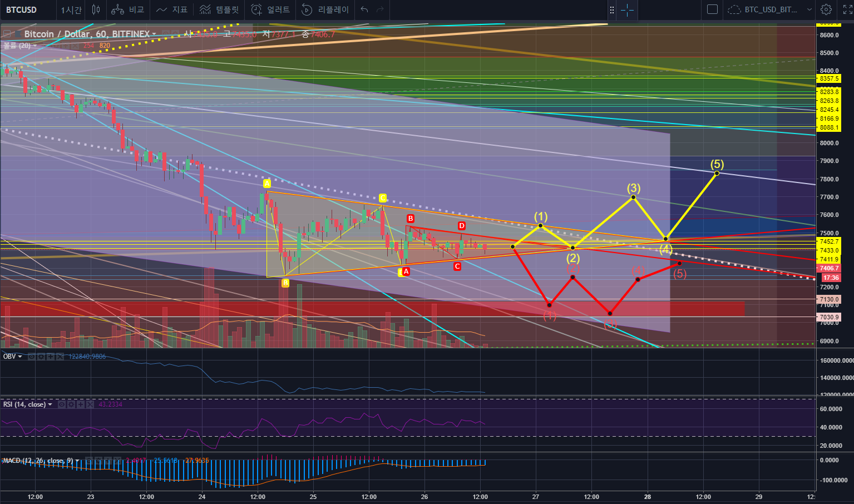Screen dimensions: 854x504
Task: Select the yellow (1) wave label
Action: [x=541, y=216]
